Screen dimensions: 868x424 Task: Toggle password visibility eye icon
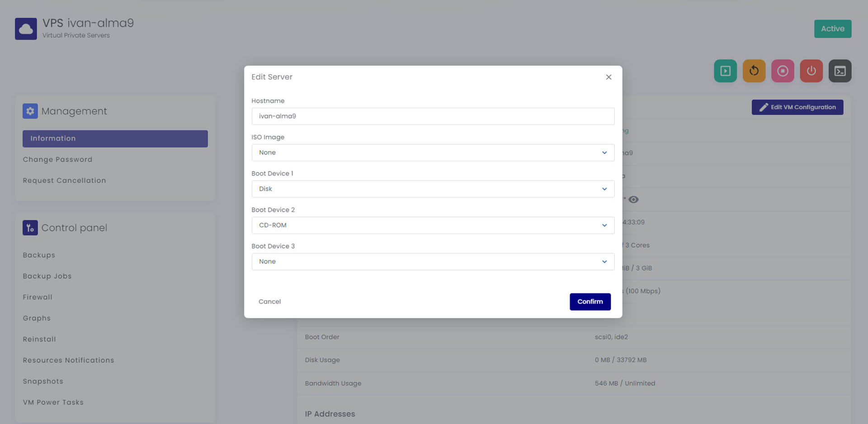(633, 200)
